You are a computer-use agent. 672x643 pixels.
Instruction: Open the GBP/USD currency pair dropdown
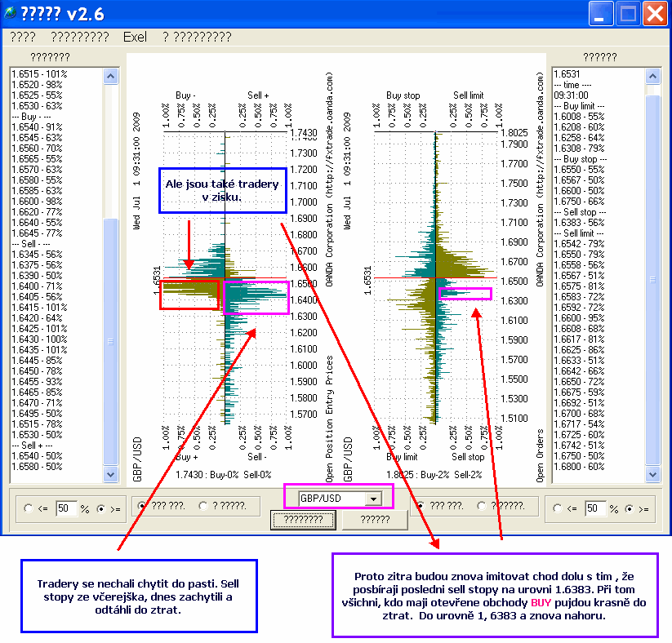click(x=373, y=499)
